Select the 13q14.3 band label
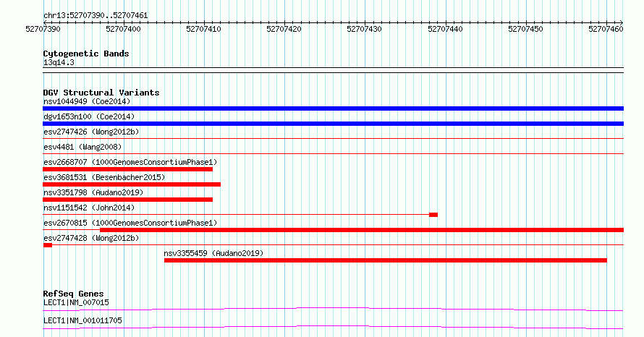The height and width of the screenshot is (337, 644). tap(59, 62)
